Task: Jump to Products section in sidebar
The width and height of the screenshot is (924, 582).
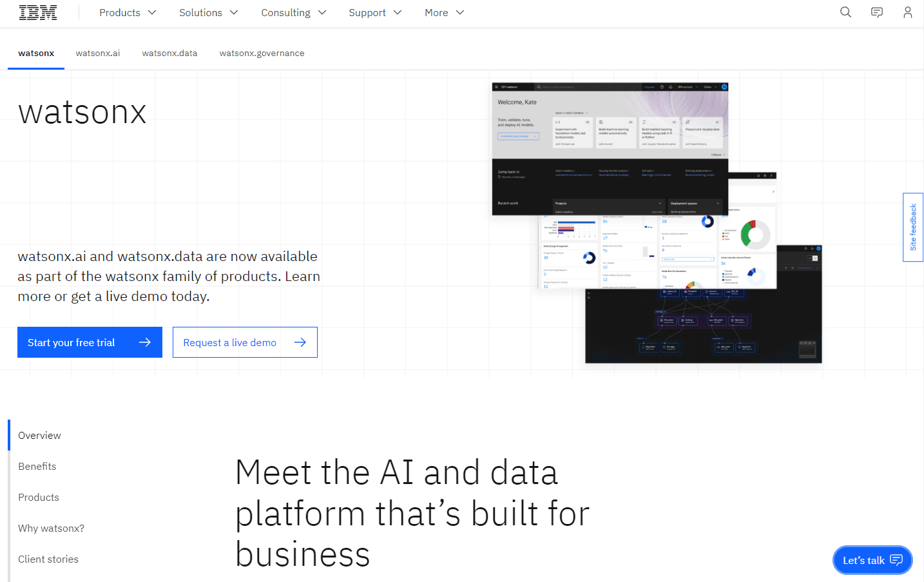Action: pos(39,498)
